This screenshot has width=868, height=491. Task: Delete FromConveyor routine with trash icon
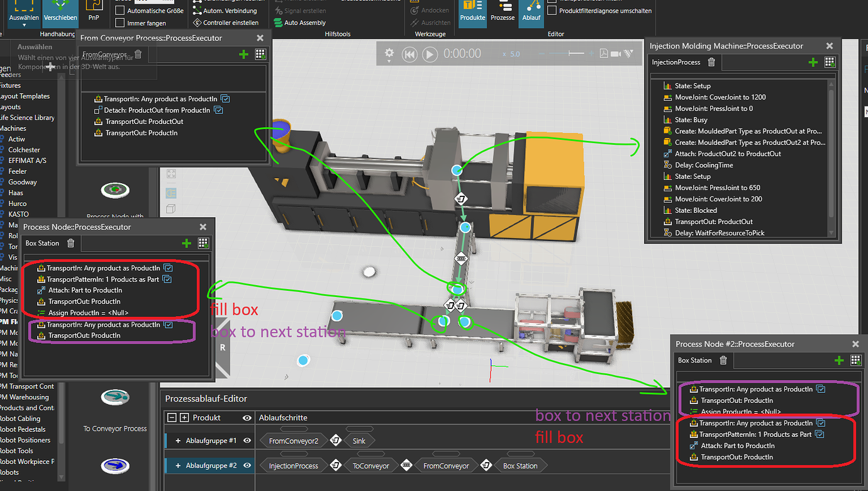pos(138,55)
